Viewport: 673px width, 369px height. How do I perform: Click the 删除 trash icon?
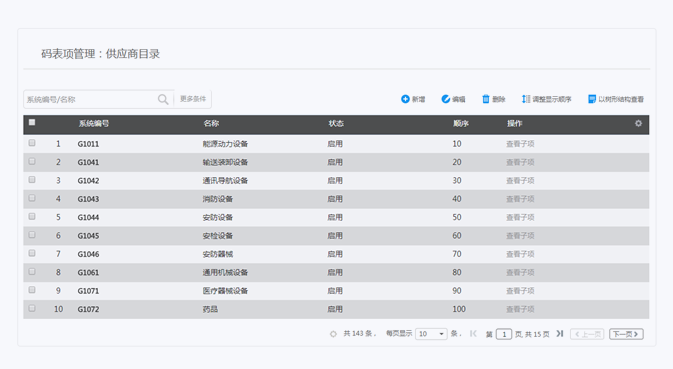pos(485,99)
